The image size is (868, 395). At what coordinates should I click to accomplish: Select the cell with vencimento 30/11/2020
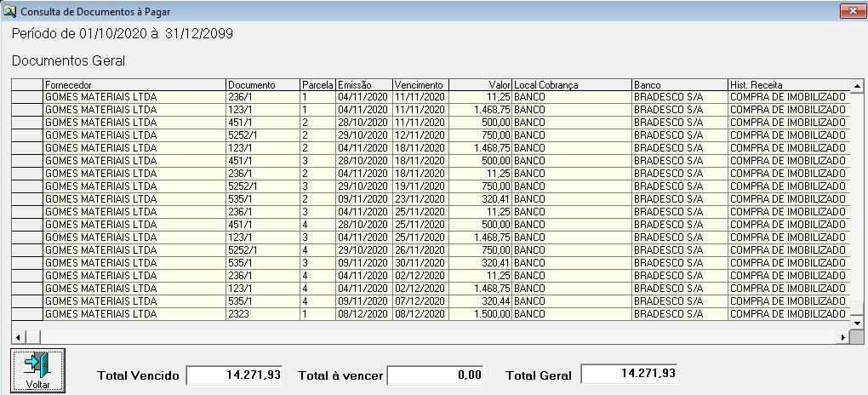coord(419,263)
